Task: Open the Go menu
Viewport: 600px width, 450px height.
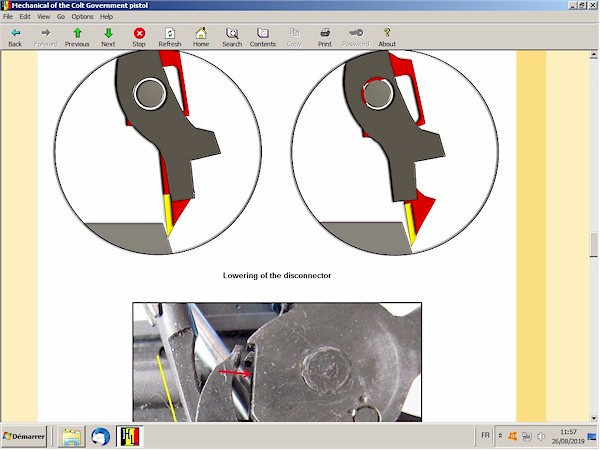Action: click(x=61, y=16)
